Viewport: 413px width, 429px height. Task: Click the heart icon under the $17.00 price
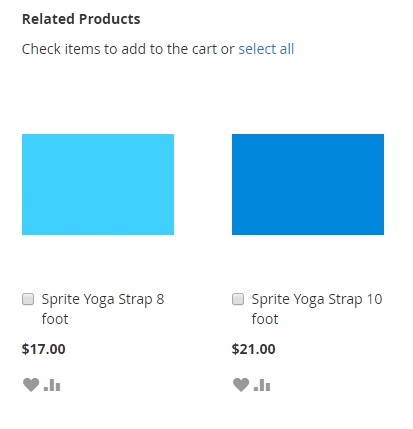pos(31,385)
